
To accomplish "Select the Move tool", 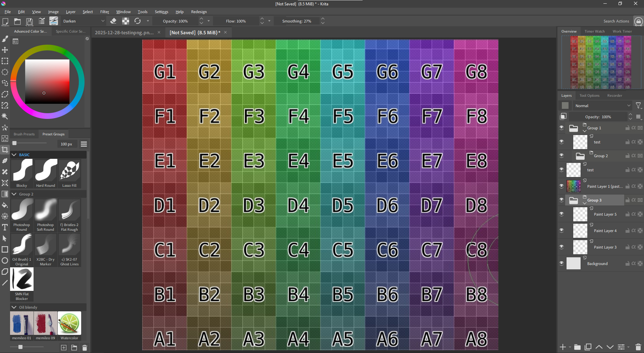I will click(x=5, y=50).
